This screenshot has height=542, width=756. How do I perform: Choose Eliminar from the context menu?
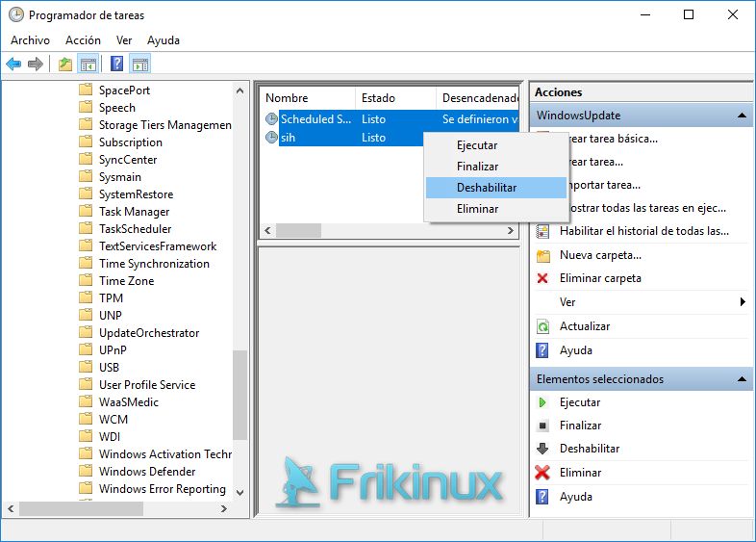[496, 209]
